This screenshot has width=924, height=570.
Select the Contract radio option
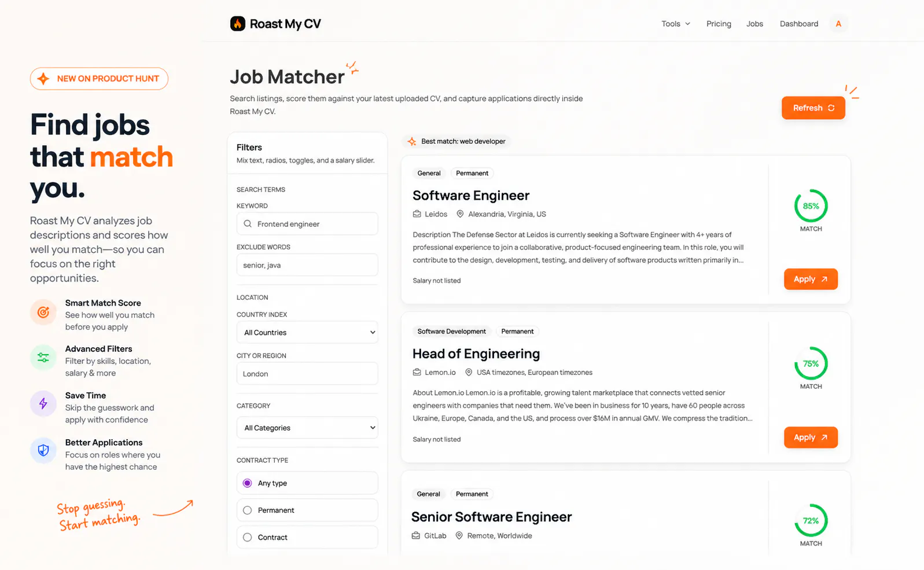coord(248,538)
